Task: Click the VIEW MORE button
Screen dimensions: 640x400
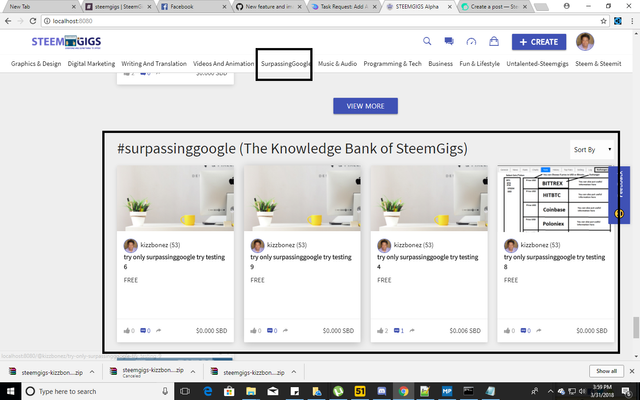Action: tap(365, 106)
